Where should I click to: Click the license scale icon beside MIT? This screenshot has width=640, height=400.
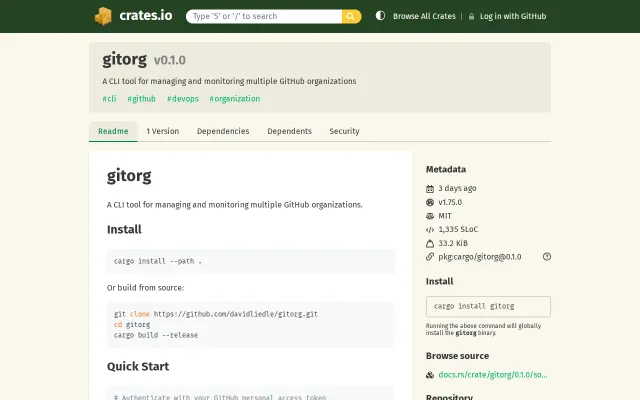point(430,216)
